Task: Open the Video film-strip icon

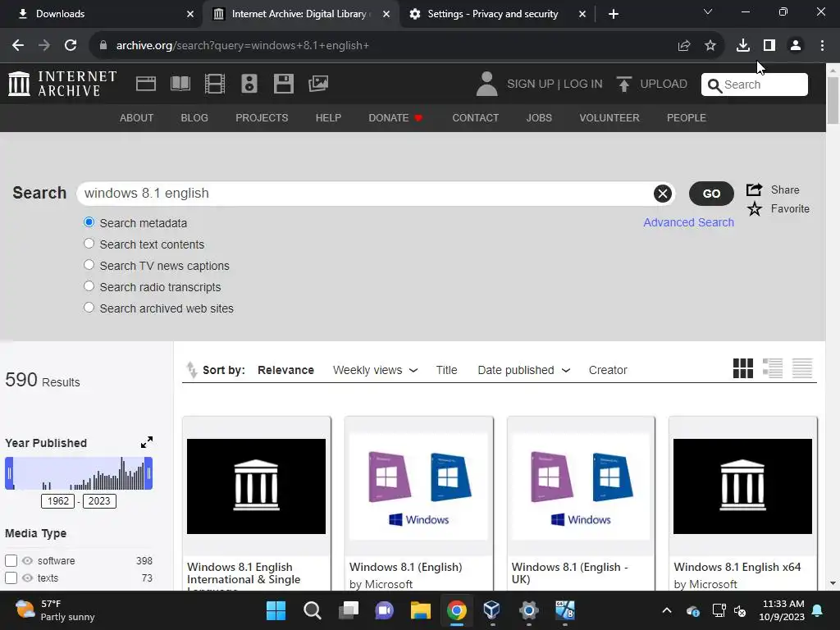Action: tap(215, 84)
